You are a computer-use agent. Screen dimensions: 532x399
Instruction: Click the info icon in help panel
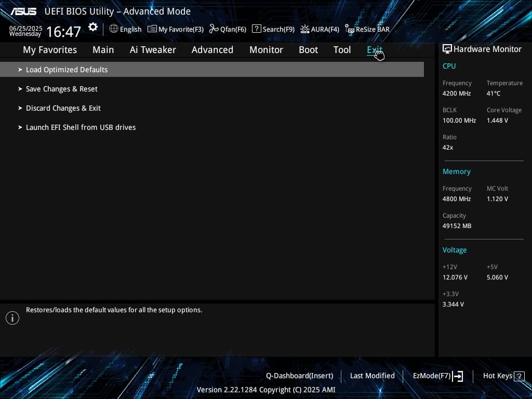(12, 318)
